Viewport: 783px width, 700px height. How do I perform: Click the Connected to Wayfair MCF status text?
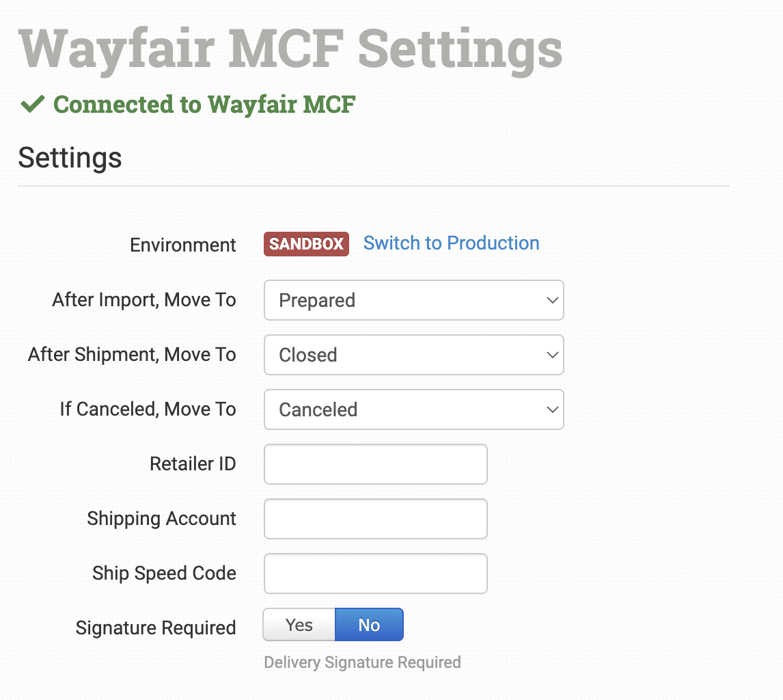point(204,105)
